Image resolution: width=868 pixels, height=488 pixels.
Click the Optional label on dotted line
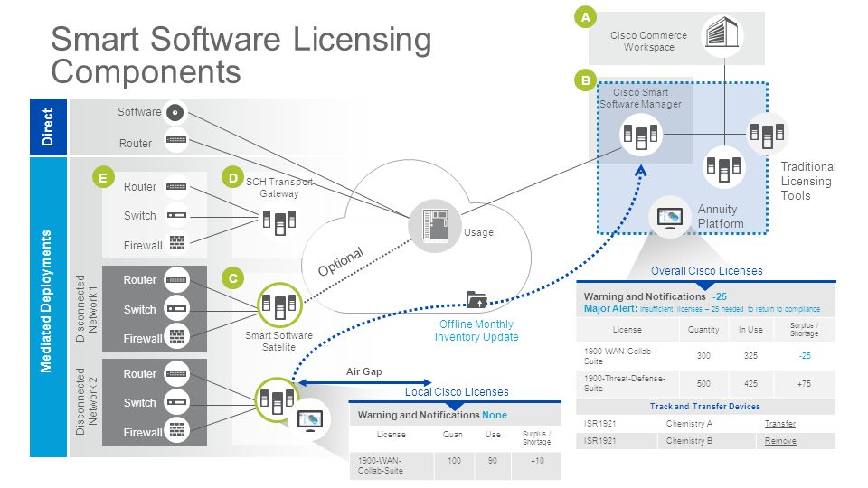click(341, 261)
